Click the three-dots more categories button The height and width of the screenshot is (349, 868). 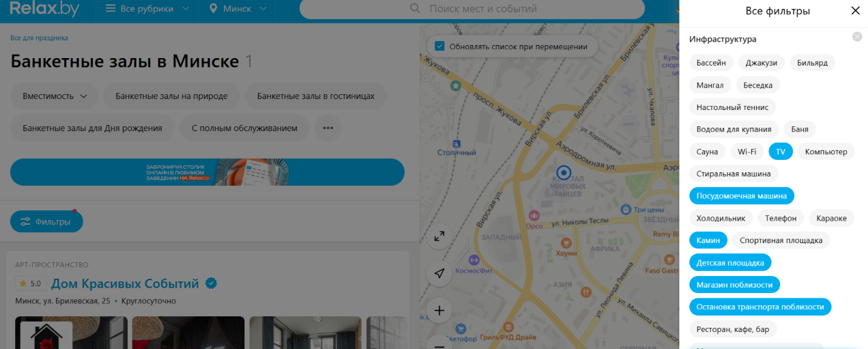[x=328, y=128]
